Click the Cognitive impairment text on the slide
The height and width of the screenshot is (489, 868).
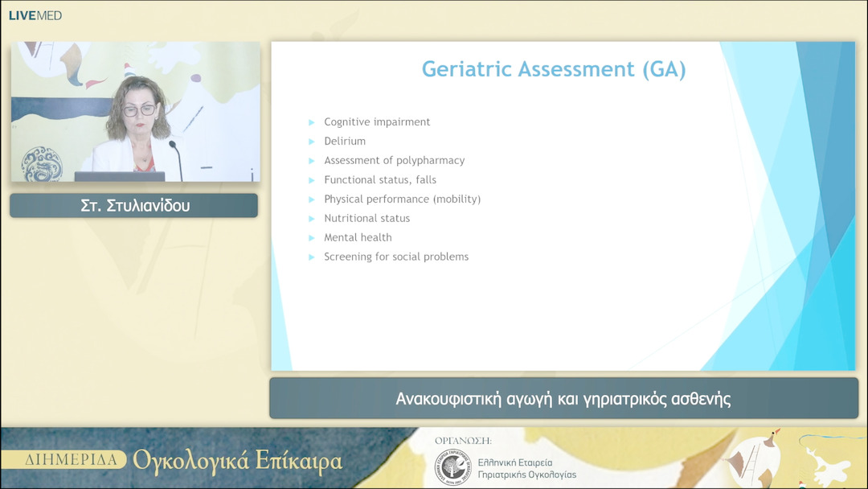pos(377,122)
